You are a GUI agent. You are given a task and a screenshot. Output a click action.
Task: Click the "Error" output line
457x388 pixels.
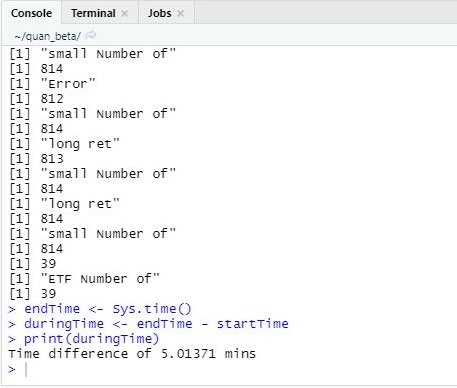(52, 84)
